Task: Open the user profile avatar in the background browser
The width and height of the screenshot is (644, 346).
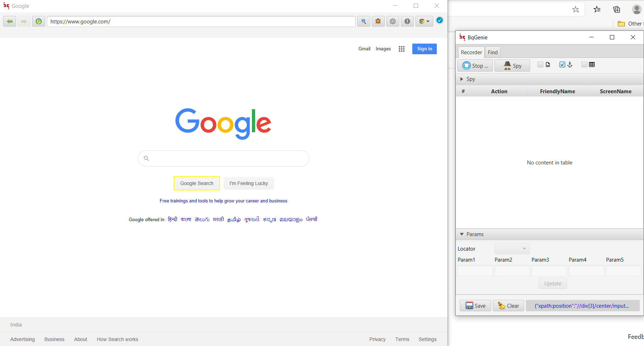Action: click(x=637, y=10)
